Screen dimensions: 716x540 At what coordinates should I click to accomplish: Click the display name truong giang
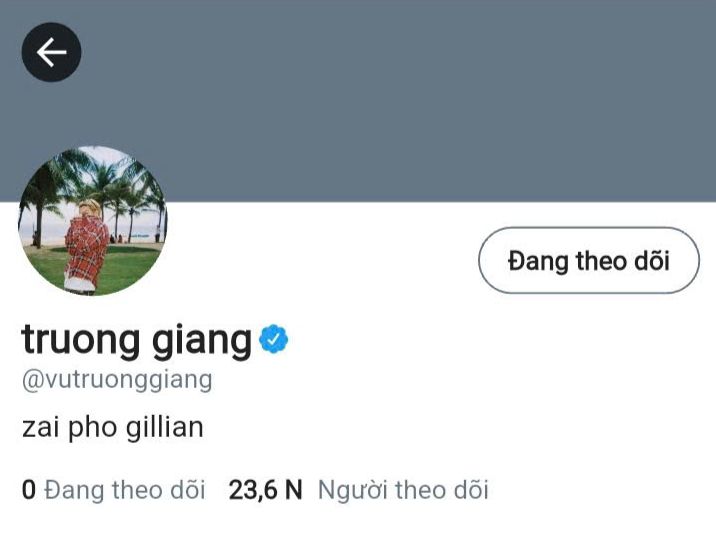click(137, 340)
